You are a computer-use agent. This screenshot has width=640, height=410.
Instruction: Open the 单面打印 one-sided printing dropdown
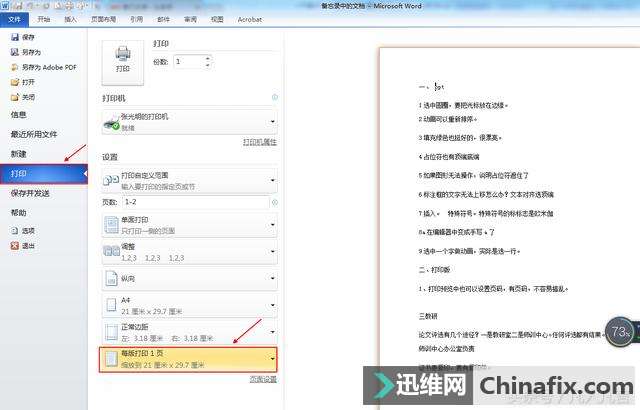pos(189,225)
